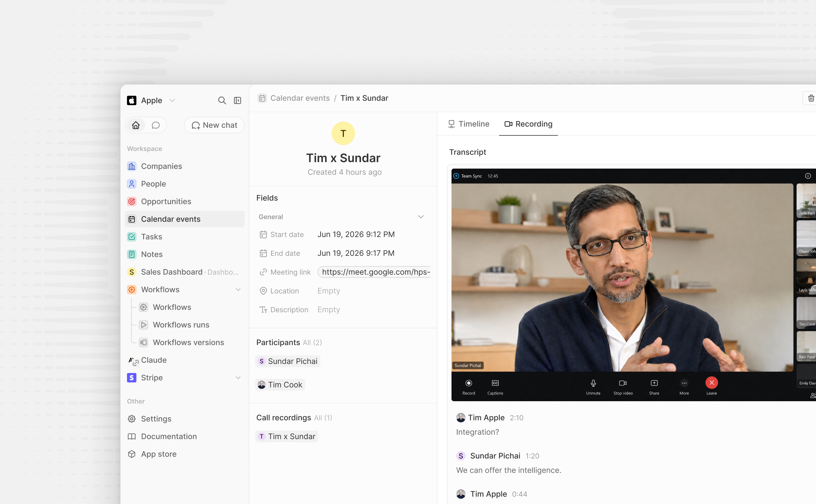Viewport: 816px width, 504px height.
Task: Switch to the chat bubble icon tab
Action: coord(156,125)
